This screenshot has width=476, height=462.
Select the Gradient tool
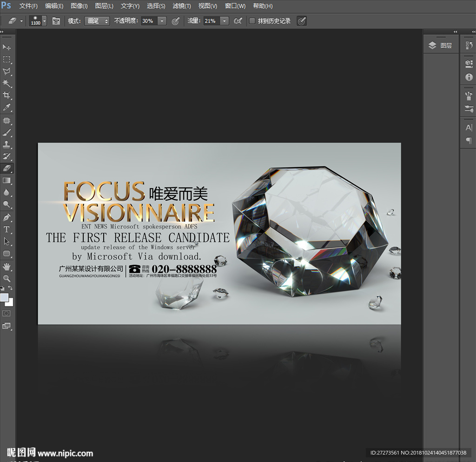pyautogui.click(x=7, y=181)
